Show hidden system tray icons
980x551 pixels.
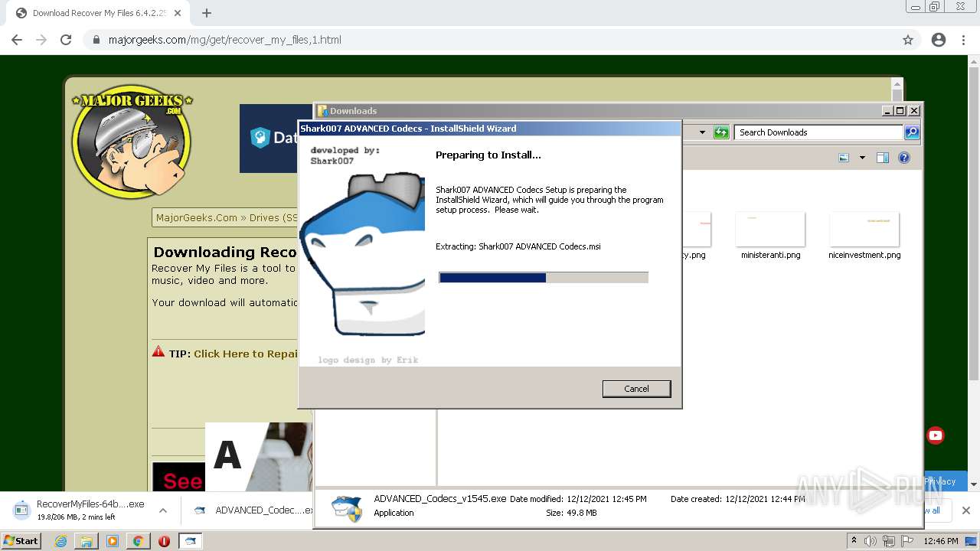coord(854,541)
